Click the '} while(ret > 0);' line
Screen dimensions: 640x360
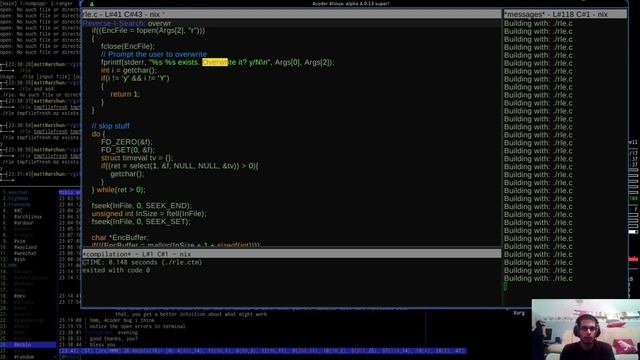[118, 190]
